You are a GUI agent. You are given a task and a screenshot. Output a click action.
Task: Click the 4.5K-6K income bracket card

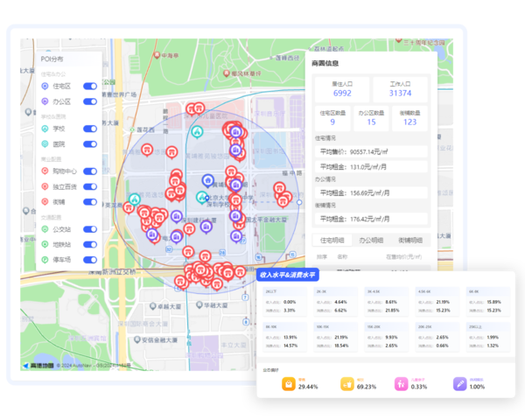tap(437, 301)
